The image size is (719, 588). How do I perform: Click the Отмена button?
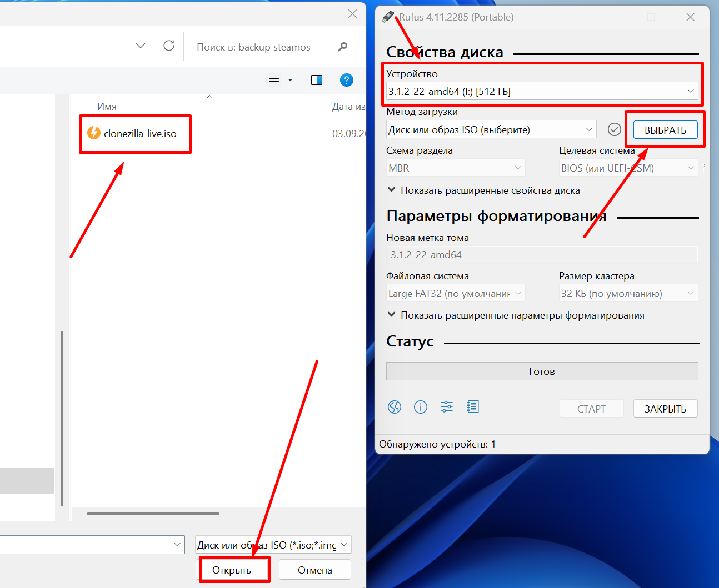(314, 570)
